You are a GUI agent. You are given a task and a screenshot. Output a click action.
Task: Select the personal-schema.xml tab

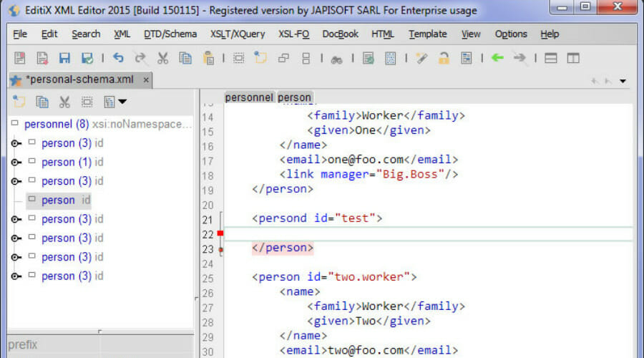click(80, 79)
